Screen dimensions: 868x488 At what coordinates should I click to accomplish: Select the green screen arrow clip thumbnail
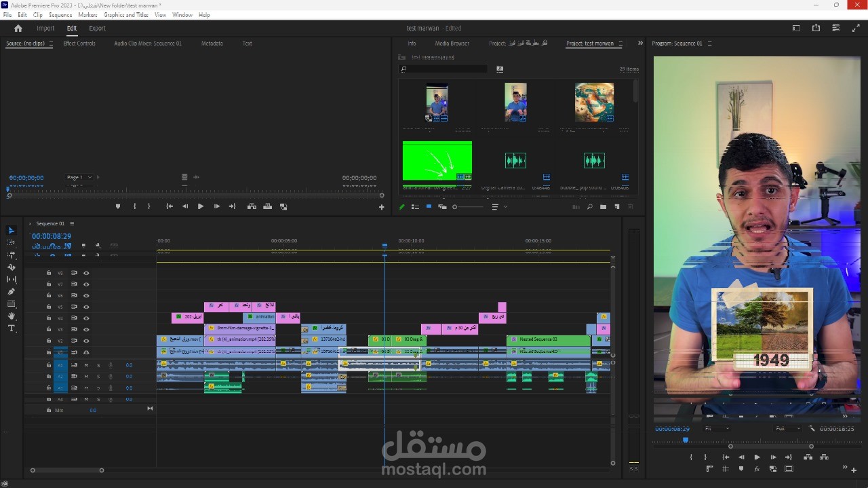pos(437,161)
